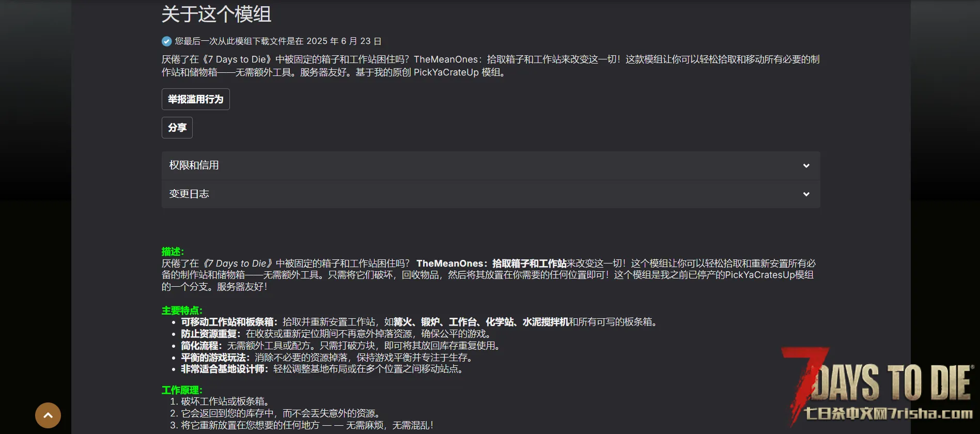Image resolution: width=980 pixels, height=434 pixels.
Task: Expand the 变更日志 section
Action: click(x=491, y=194)
